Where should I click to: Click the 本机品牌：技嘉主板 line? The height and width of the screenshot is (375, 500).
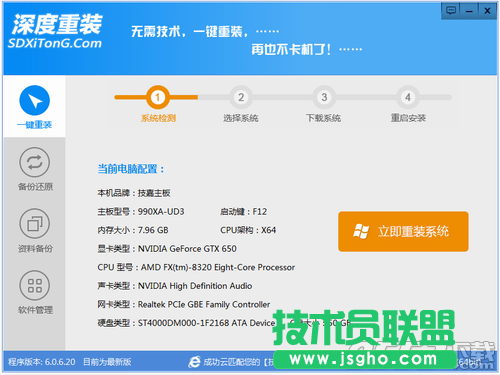[134, 193]
